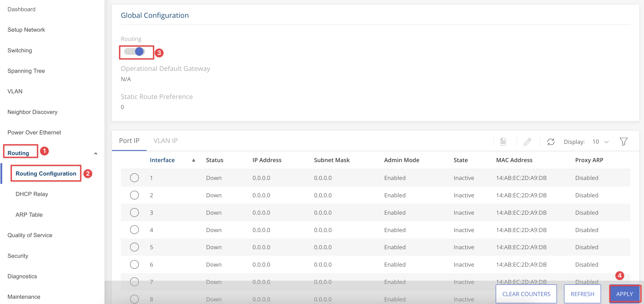
Task: Collapse the Routing menu chevron
Action: coord(95,154)
